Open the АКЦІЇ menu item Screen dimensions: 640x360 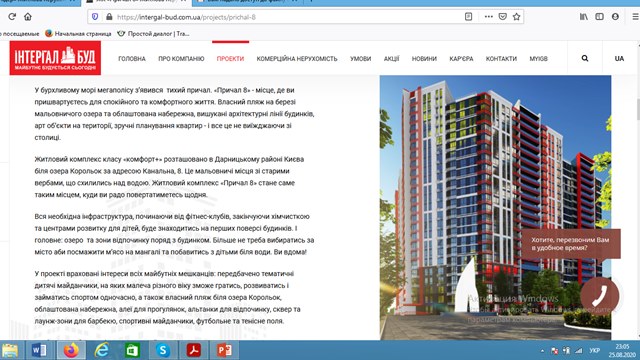(x=391, y=59)
